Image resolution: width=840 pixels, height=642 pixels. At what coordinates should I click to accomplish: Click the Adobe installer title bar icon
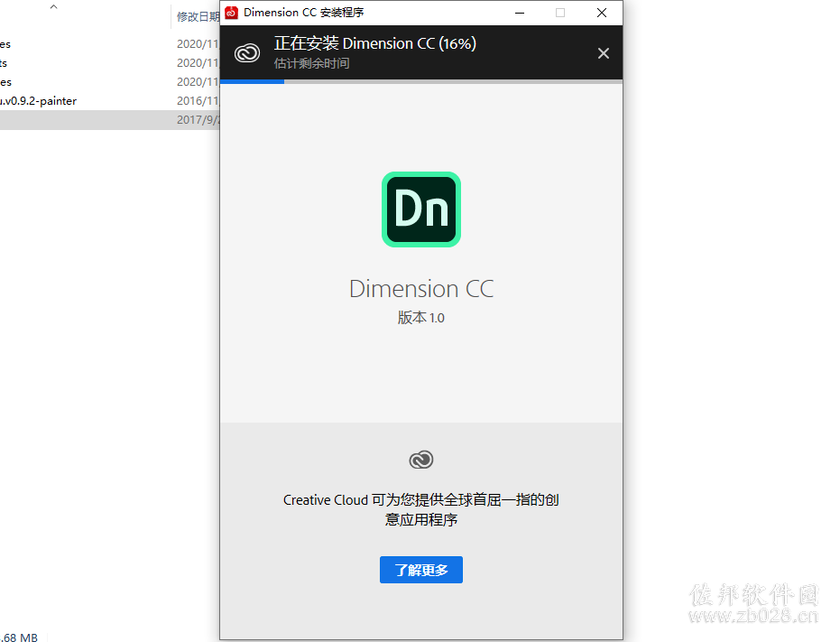(231, 13)
